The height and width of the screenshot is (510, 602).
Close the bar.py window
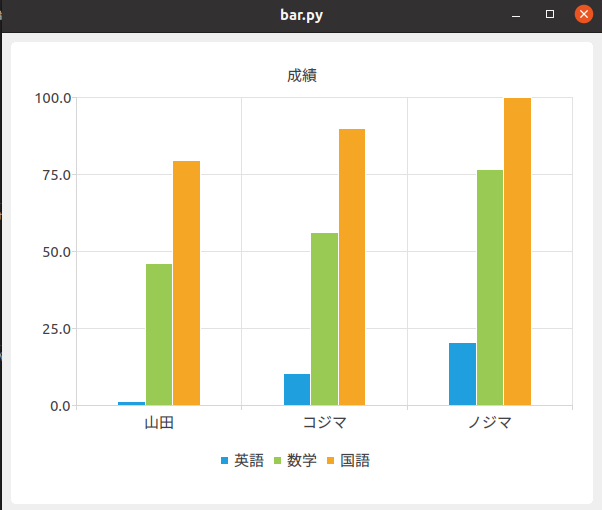[584, 15]
